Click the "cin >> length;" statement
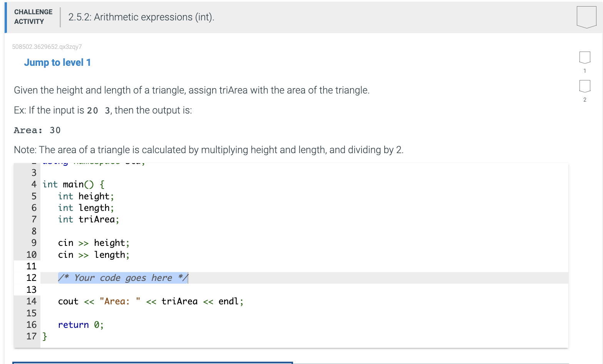The image size is (603, 364). (x=94, y=255)
